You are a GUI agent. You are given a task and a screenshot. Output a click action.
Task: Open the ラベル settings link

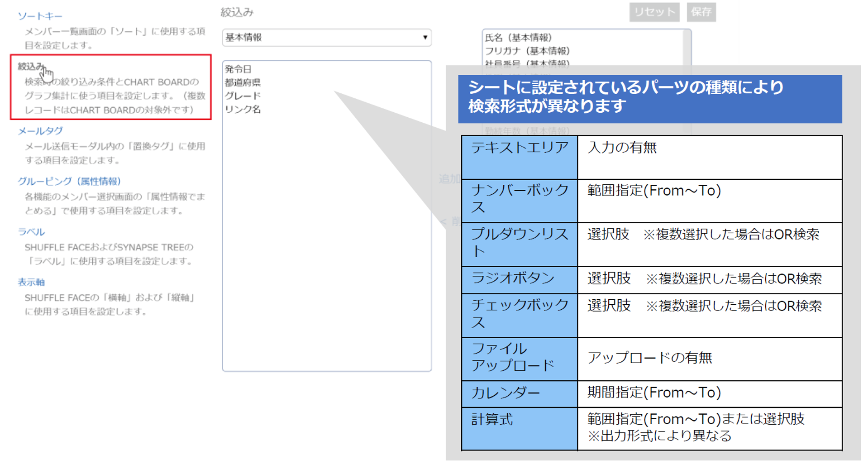coord(31,232)
